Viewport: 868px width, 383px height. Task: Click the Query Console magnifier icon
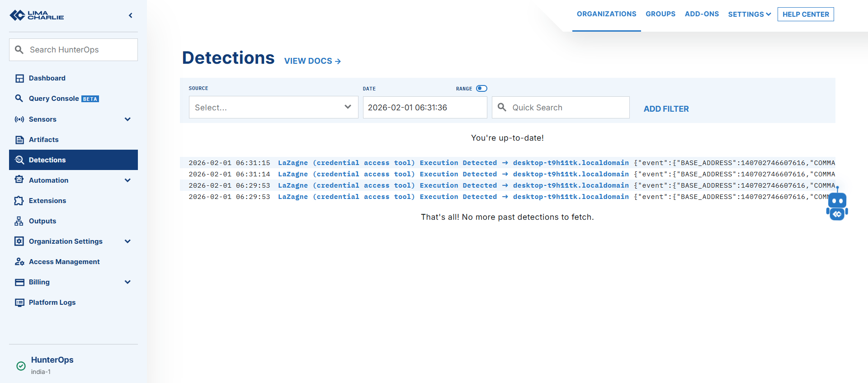19,98
